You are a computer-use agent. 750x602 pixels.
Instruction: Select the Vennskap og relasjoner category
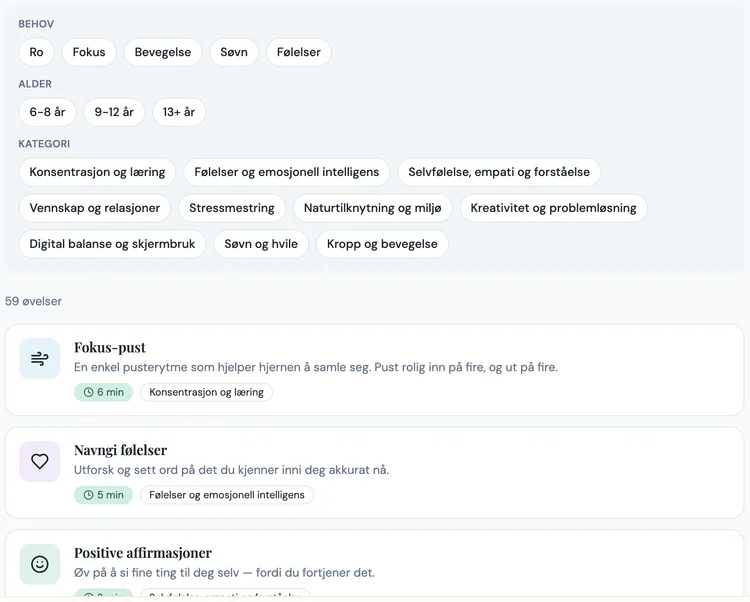click(x=95, y=208)
